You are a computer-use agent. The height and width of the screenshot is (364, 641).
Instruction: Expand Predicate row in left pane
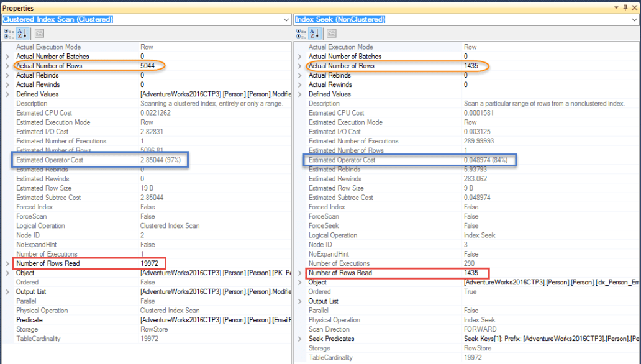pyautogui.click(x=7, y=320)
